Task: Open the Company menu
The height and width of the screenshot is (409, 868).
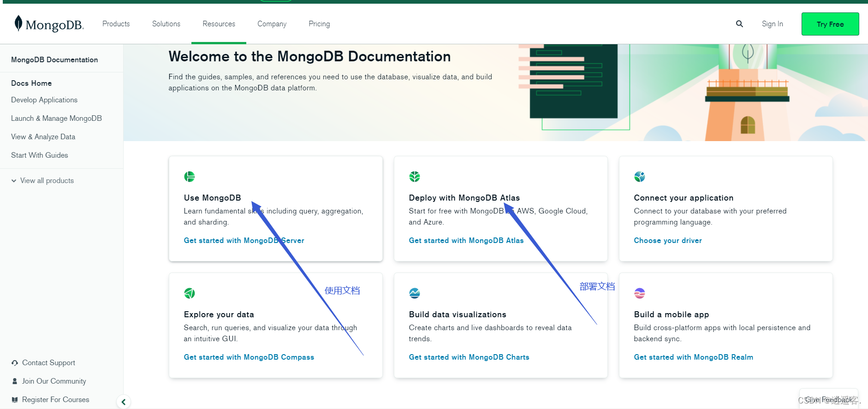Action: point(272,24)
